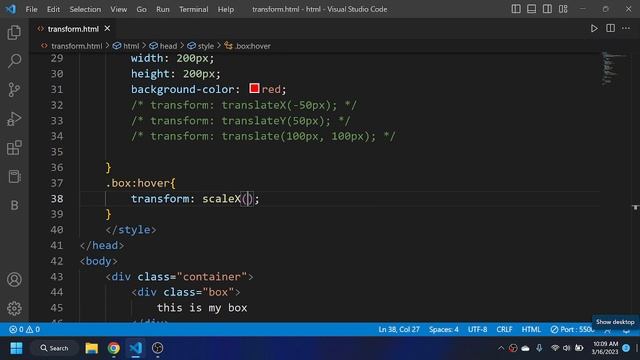Run the file with the play button
The height and width of the screenshot is (360, 640).
594,29
